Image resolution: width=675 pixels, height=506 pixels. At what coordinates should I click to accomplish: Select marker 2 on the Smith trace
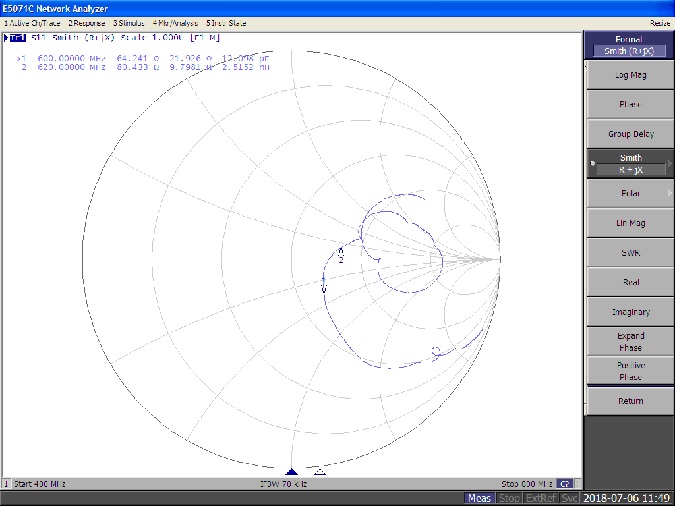coord(341,255)
